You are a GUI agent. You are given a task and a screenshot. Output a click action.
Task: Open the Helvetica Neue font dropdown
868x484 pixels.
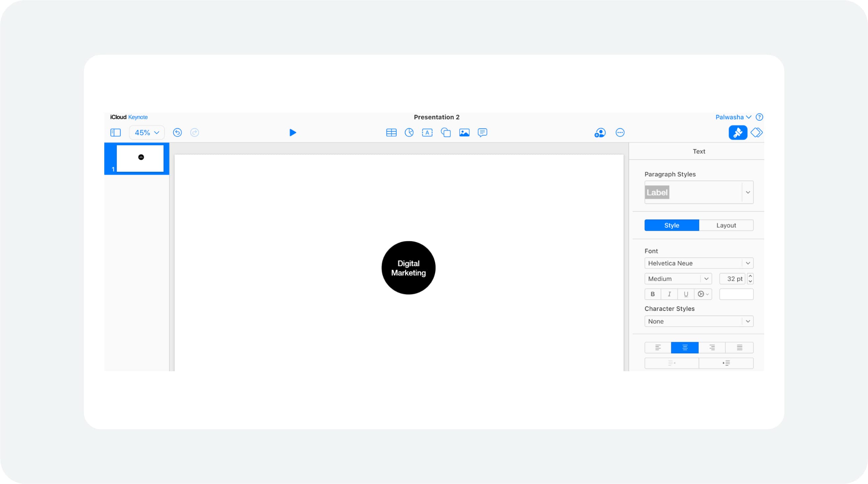pos(698,263)
